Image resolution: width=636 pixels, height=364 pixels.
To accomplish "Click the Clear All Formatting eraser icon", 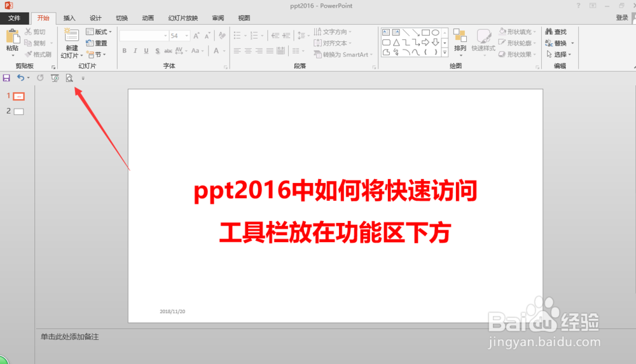I will click(x=222, y=36).
